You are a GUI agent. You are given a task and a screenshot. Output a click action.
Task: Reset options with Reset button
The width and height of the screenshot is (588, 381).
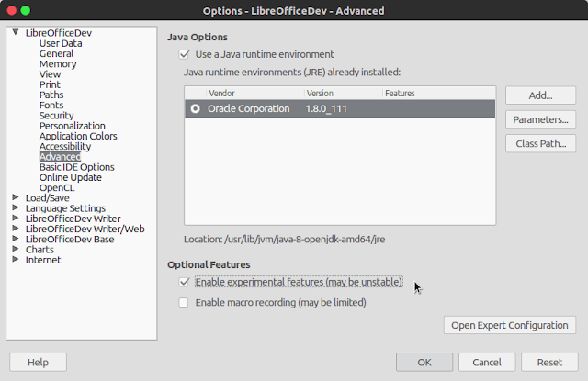549,363
